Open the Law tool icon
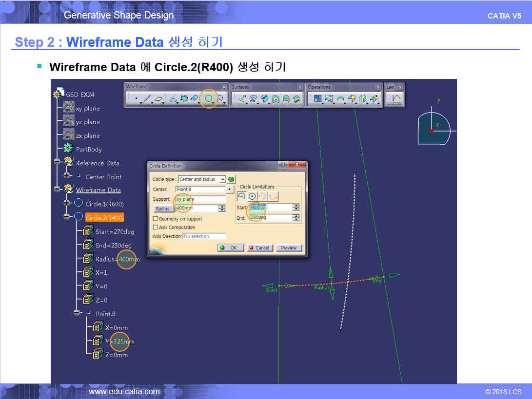This screenshot has height=399, width=532. point(396,99)
